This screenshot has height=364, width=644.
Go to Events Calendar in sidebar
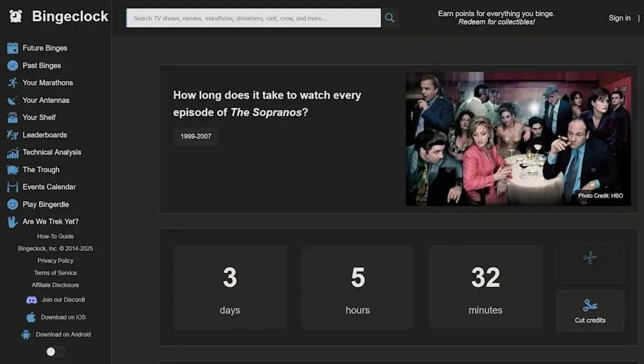click(x=49, y=187)
